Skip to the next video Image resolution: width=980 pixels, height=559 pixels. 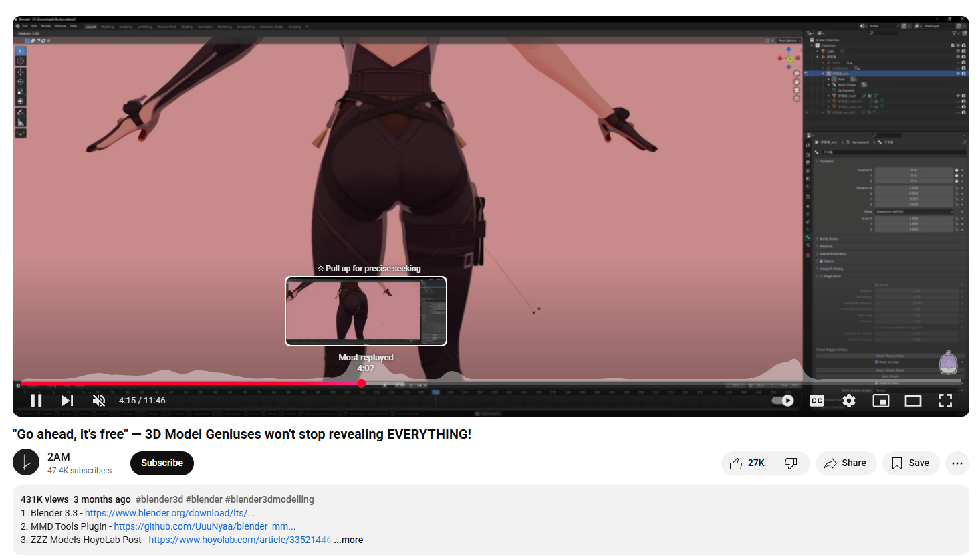click(68, 401)
